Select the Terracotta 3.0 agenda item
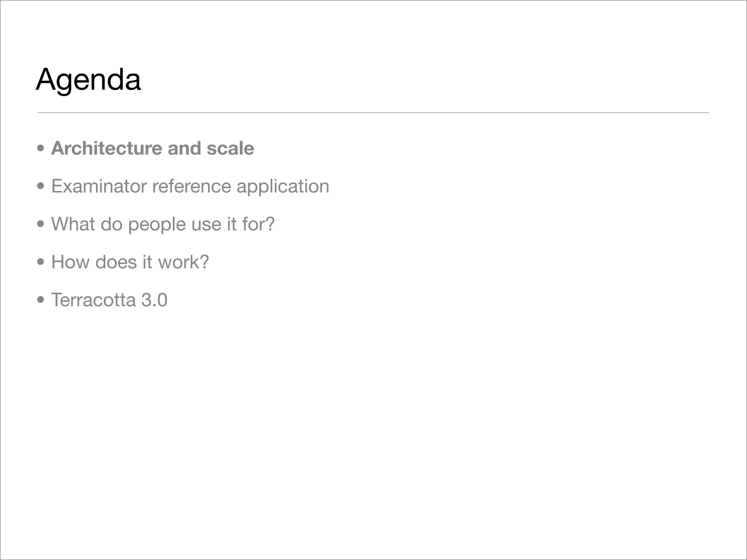This screenshot has height=560, width=747. (x=109, y=300)
